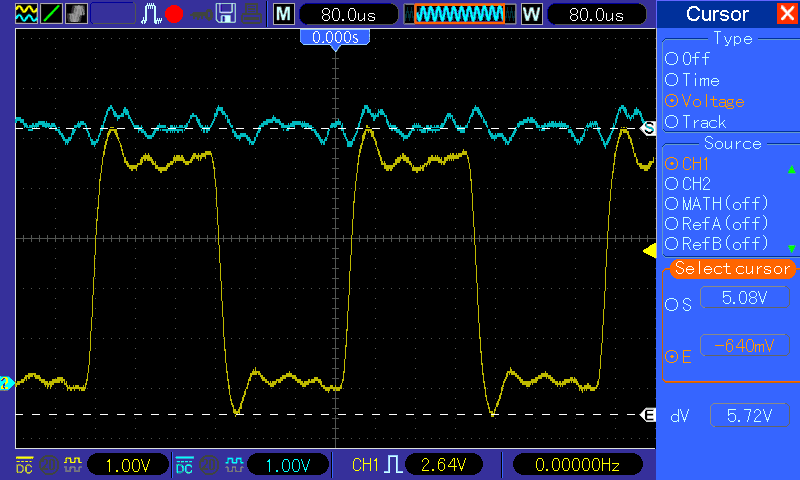
Task: Click the key lock icon
Action: coord(202,15)
